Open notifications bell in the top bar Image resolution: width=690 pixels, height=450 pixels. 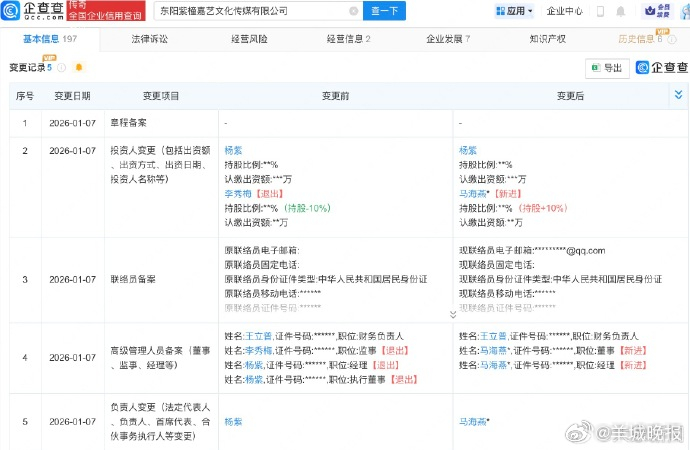(620, 11)
